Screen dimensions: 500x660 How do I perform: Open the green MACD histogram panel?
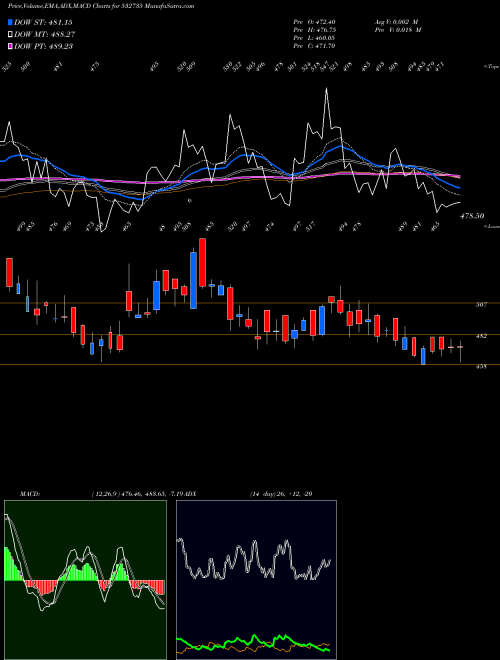click(85, 580)
